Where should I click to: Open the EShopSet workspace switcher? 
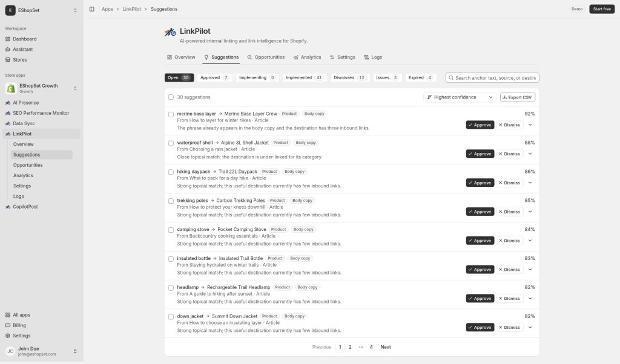[42, 10]
